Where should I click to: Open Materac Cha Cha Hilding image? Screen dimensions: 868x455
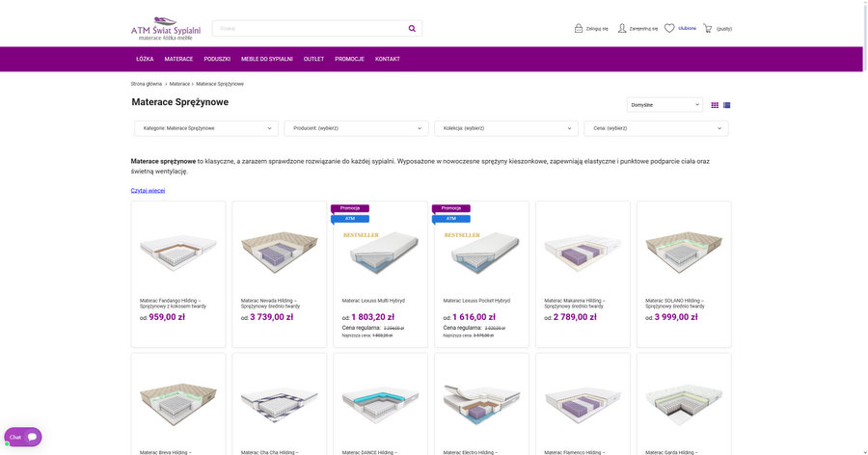coord(280,404)
